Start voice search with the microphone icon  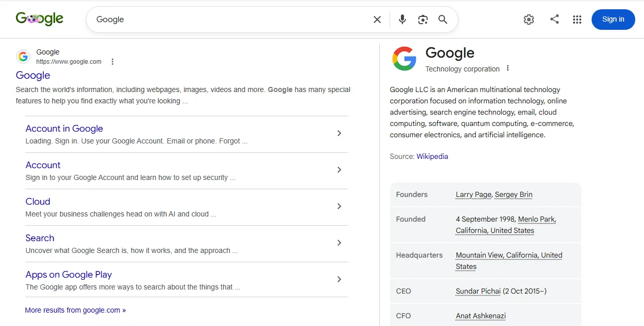[x=402, y=20]
